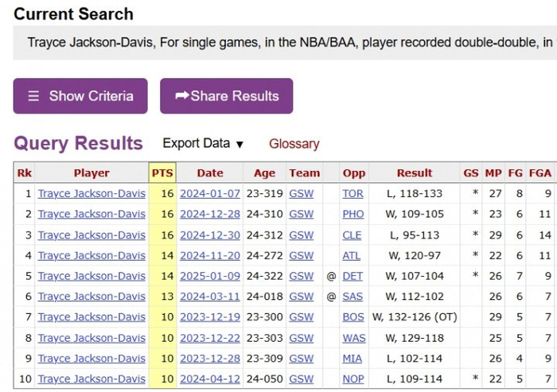Sort by the FGA column header

(x=539, y=173)
